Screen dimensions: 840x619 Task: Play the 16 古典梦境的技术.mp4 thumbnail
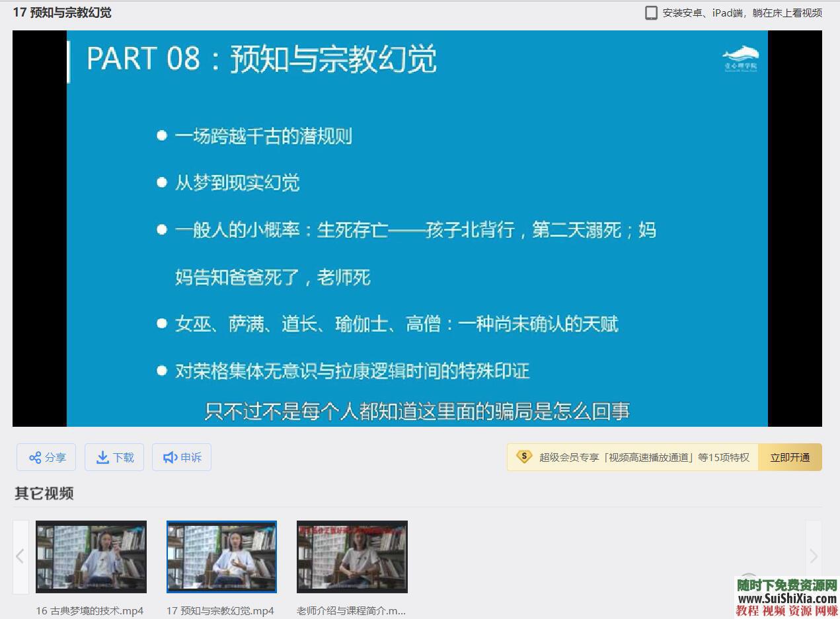(x=91, y=557)
